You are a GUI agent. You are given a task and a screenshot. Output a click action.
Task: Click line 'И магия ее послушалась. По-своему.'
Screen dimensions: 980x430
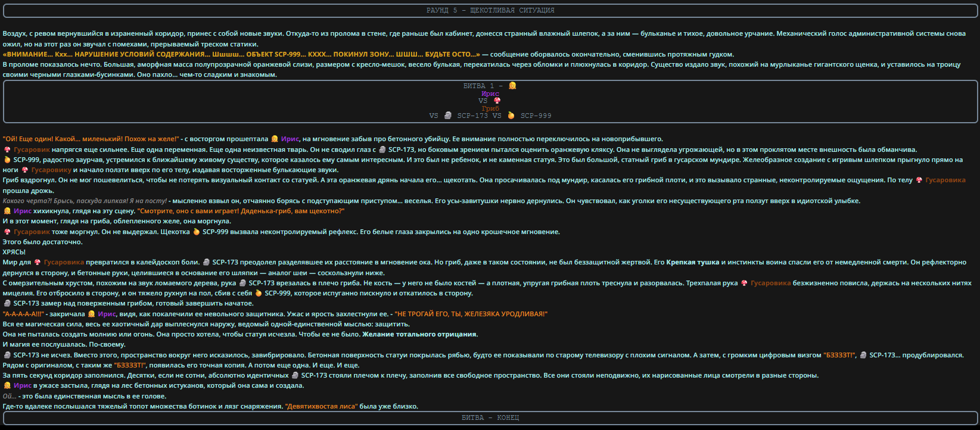click(x=64, y=344)
